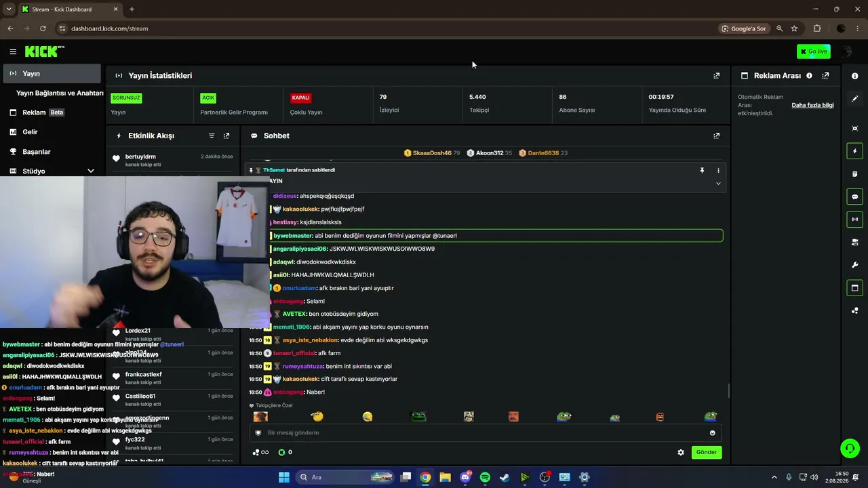Reload the browser page
The image size is (868, 488).
click(x=43, y=28)
